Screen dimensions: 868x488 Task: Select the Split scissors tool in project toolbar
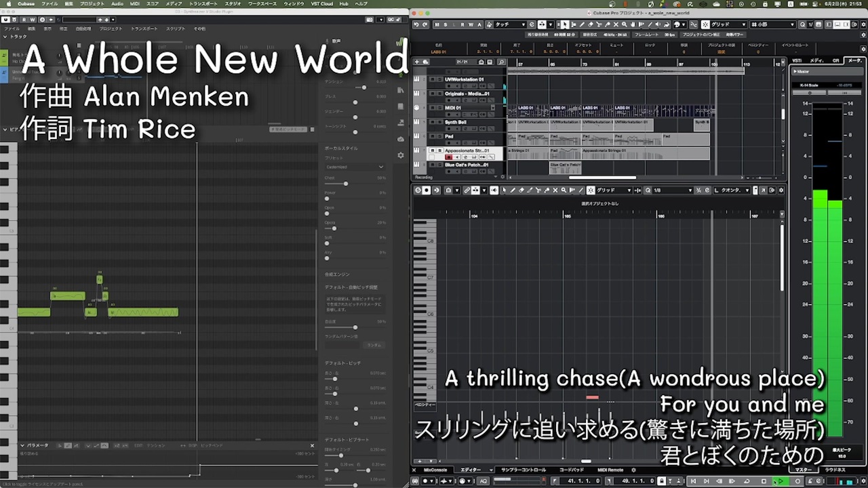tap(598, 24)
